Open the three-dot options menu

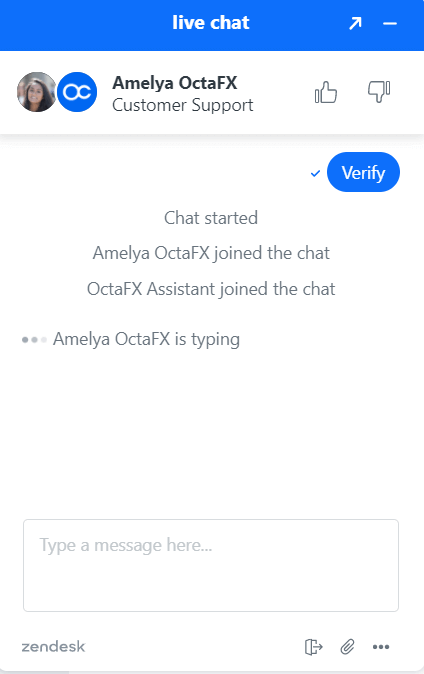(381, 646)
